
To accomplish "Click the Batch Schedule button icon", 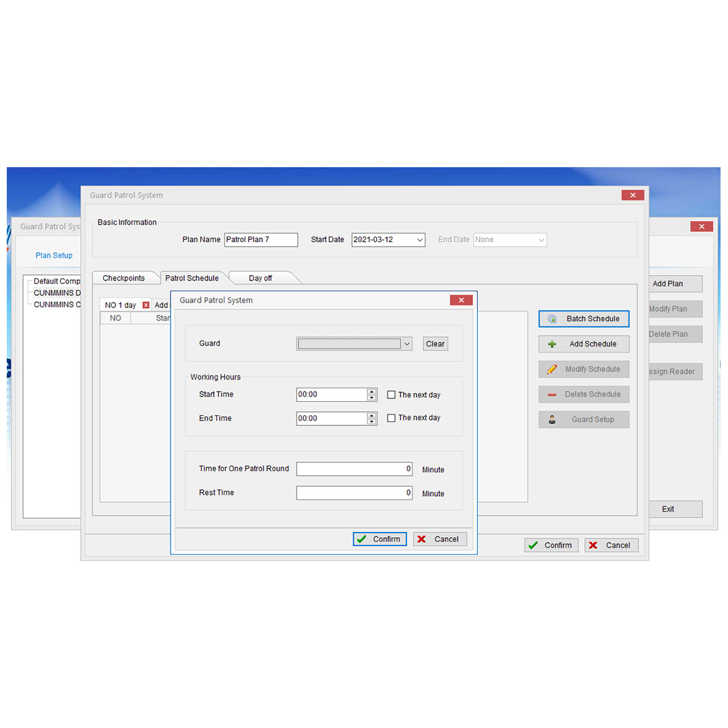I will click(x=552, y=319).
